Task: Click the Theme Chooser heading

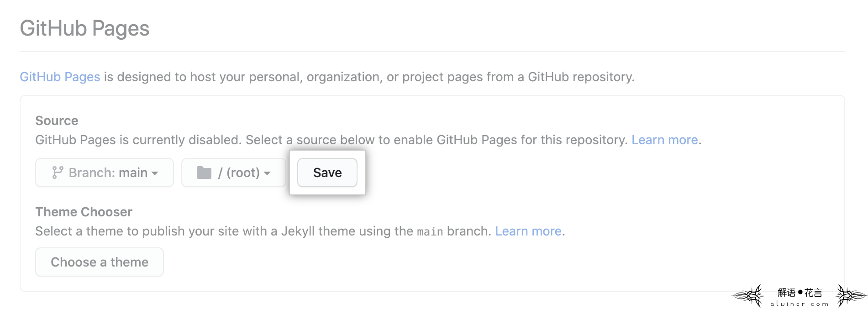Action: pyautogui.click(x=84, y=212)
